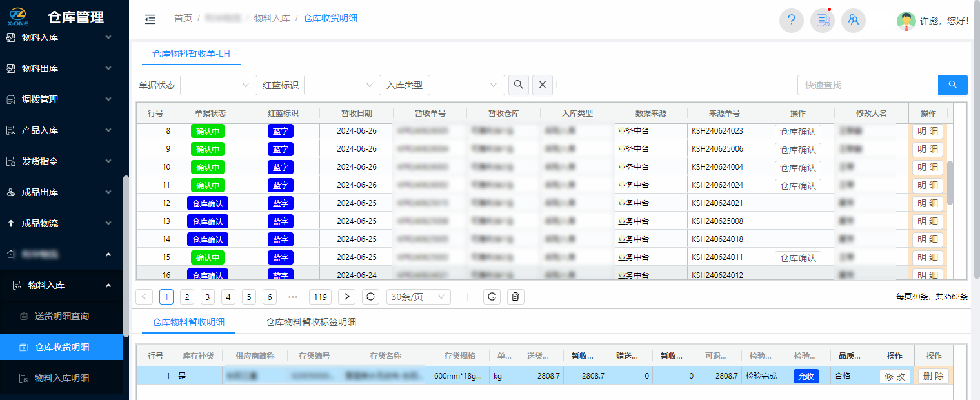Open the help question mark icon
This screenshot has width=980, height=400.
pos(791,20)
